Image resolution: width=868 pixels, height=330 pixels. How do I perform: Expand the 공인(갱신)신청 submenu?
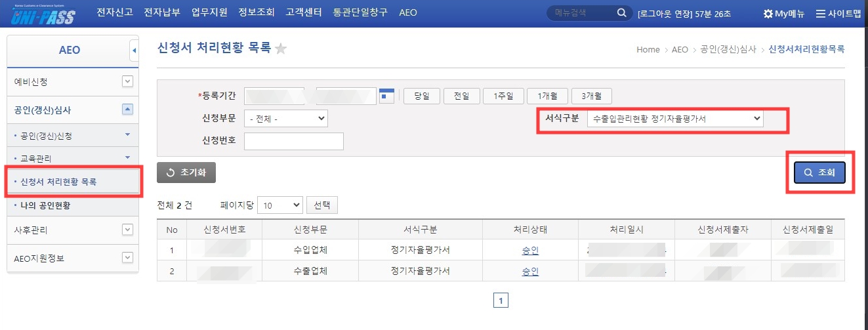[x=128, y=135]
